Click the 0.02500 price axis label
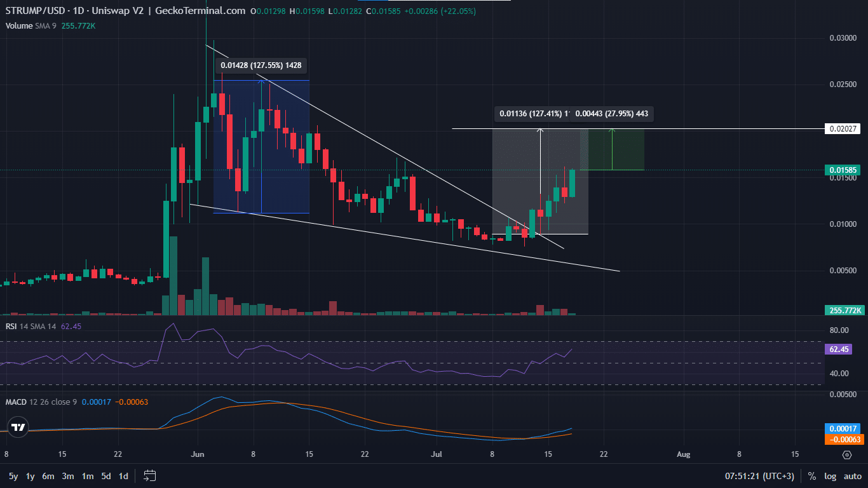The image size is (868, 488). coord(844,85)
